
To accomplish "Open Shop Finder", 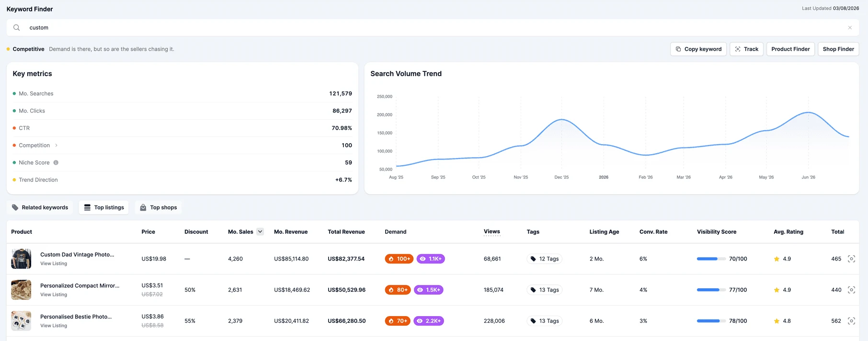I will coord(838,49).
